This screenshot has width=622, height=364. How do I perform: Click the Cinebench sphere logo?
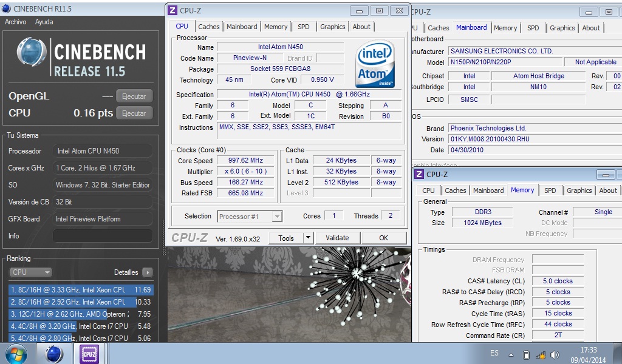(x=32, y=52)
